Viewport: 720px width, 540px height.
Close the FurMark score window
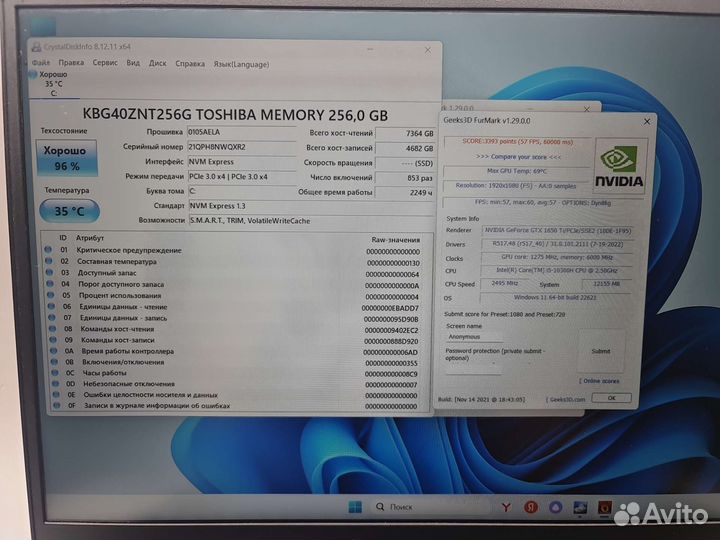[647, 122]
